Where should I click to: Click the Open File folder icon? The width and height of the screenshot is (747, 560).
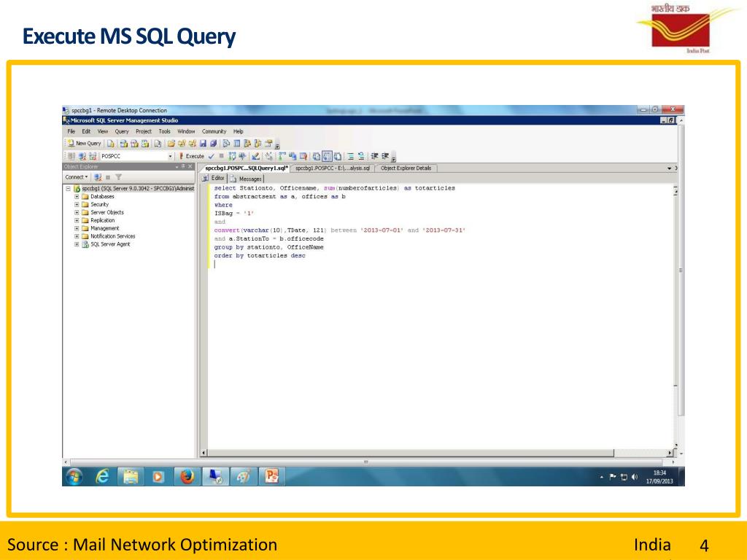click(x=171, y=144)
